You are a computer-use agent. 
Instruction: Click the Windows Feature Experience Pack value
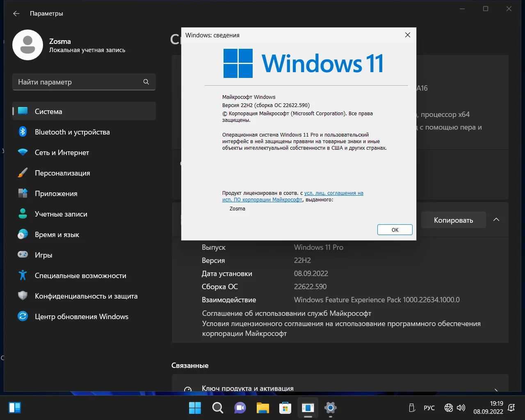[377, 300]
